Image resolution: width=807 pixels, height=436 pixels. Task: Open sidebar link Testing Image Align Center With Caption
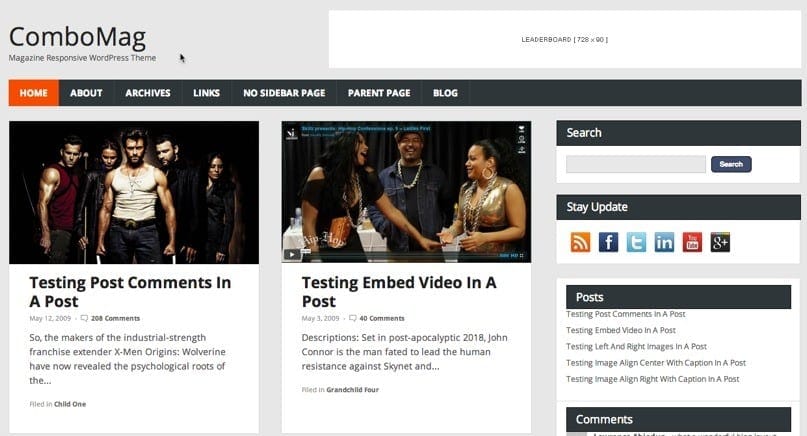tap(656, 363)
